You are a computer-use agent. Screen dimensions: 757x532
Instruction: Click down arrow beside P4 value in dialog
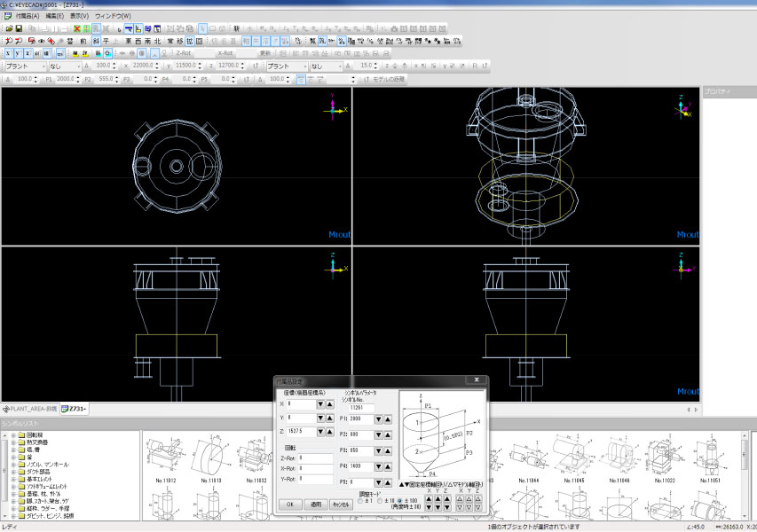379,466
